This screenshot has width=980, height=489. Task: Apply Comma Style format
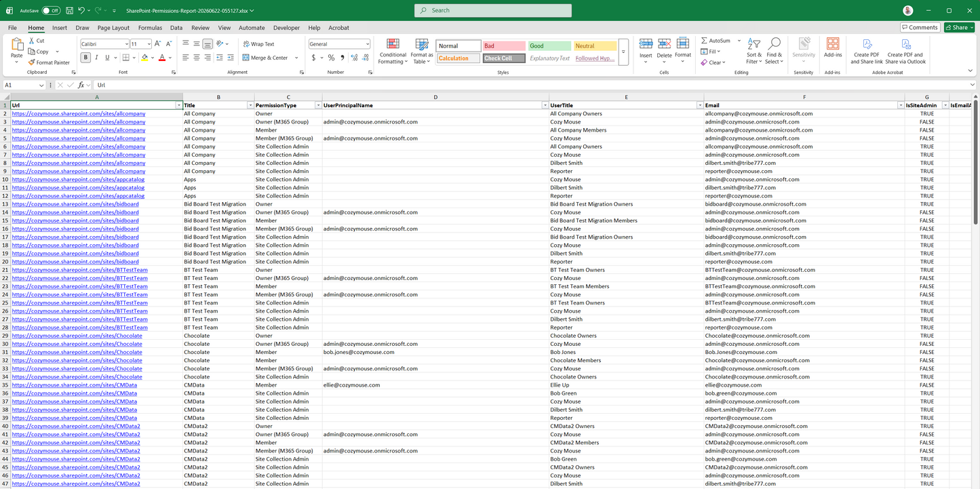(342, 58)
